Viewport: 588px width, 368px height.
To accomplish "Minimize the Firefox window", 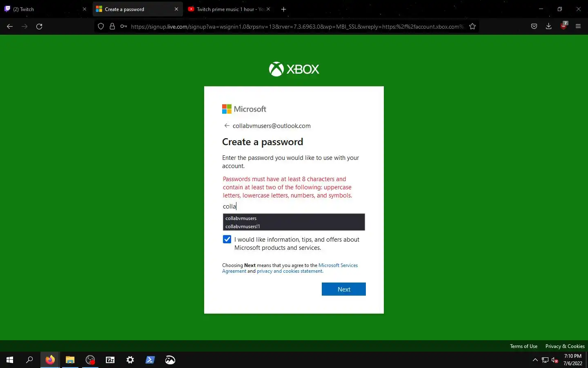I will 541,9.
